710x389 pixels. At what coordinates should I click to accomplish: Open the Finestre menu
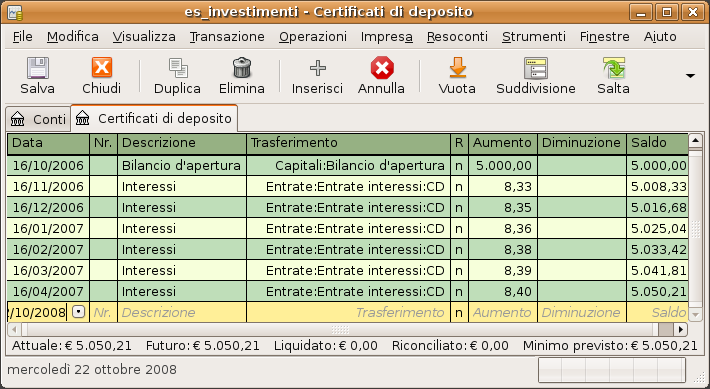click(604, 36)
